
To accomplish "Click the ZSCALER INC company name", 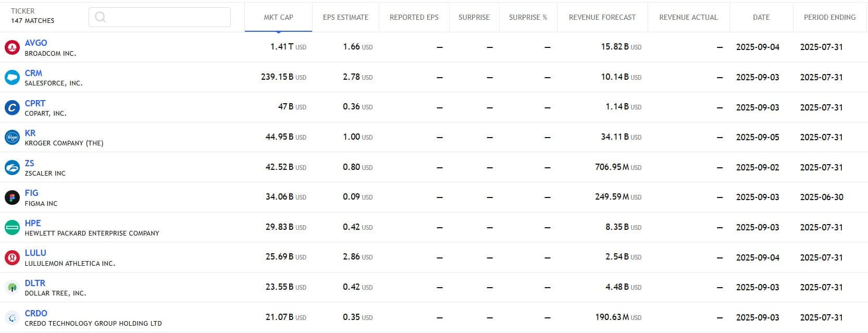I will [45, 174].
